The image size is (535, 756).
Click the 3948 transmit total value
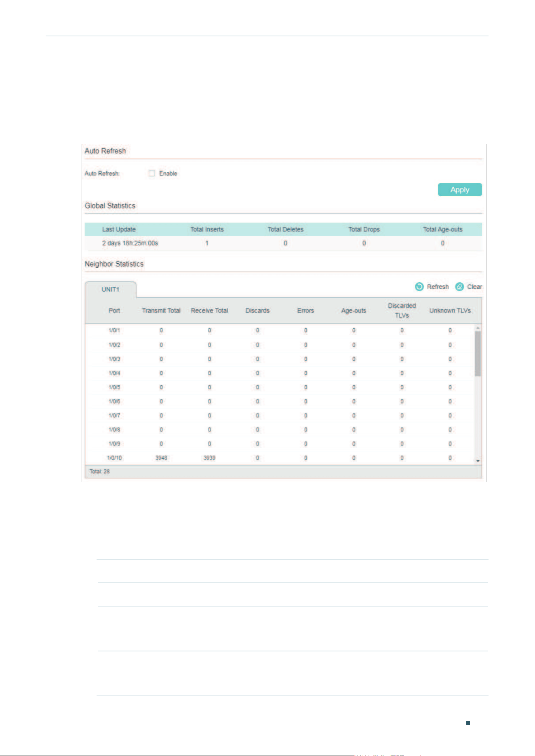pyautogui.click(x=161, y=458)
